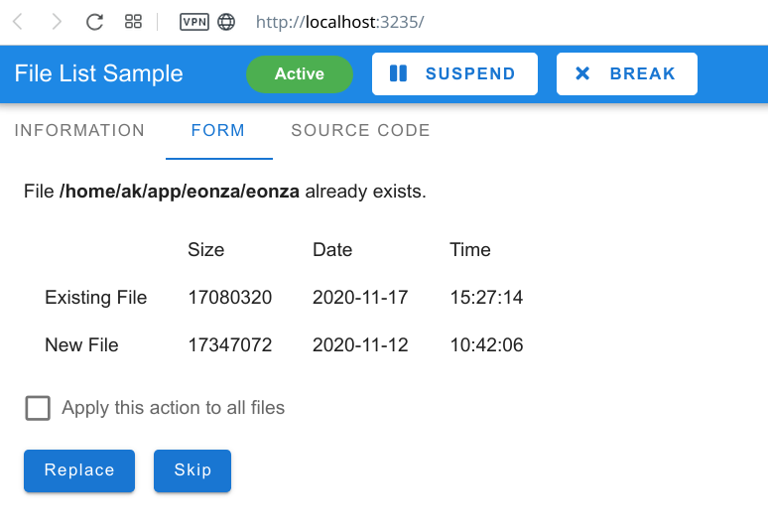Click the VPN badge icon
The image size is (768, 532).
[194, 22]
